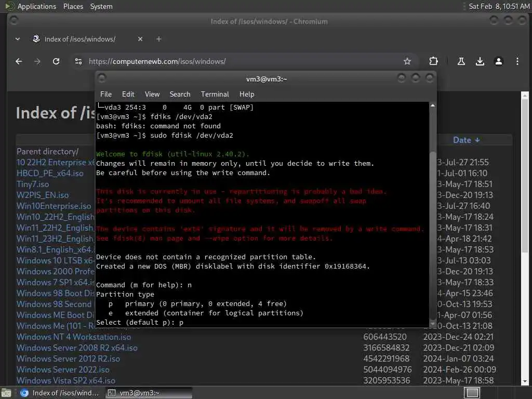
Task: Switch to Chromium via taskbar button
Action: click(x=60, y=393)
